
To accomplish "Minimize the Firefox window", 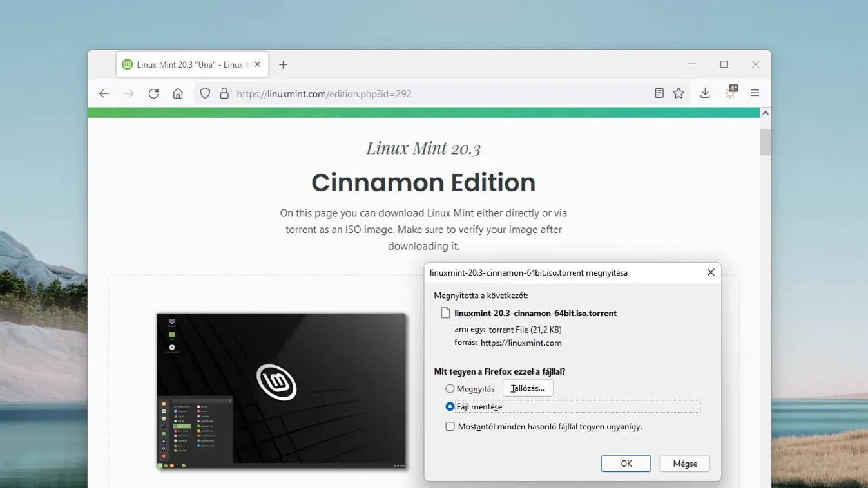I will point(693,64).
